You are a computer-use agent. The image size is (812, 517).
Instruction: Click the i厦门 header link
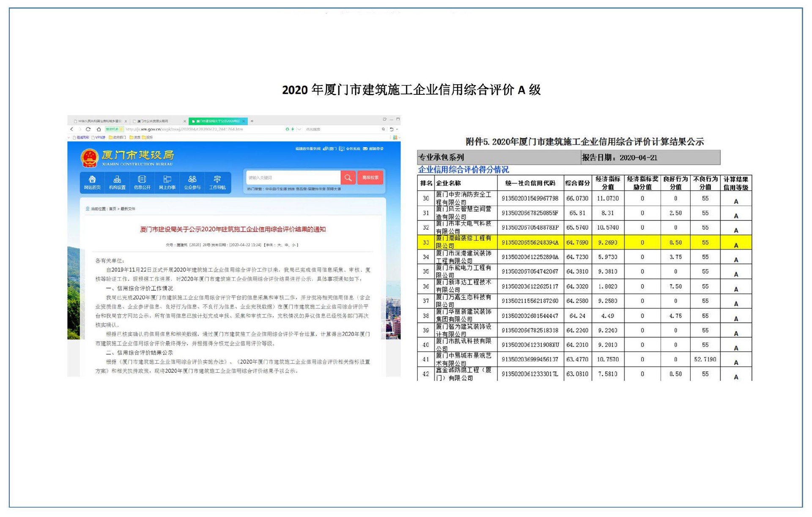tap(330, 148)
